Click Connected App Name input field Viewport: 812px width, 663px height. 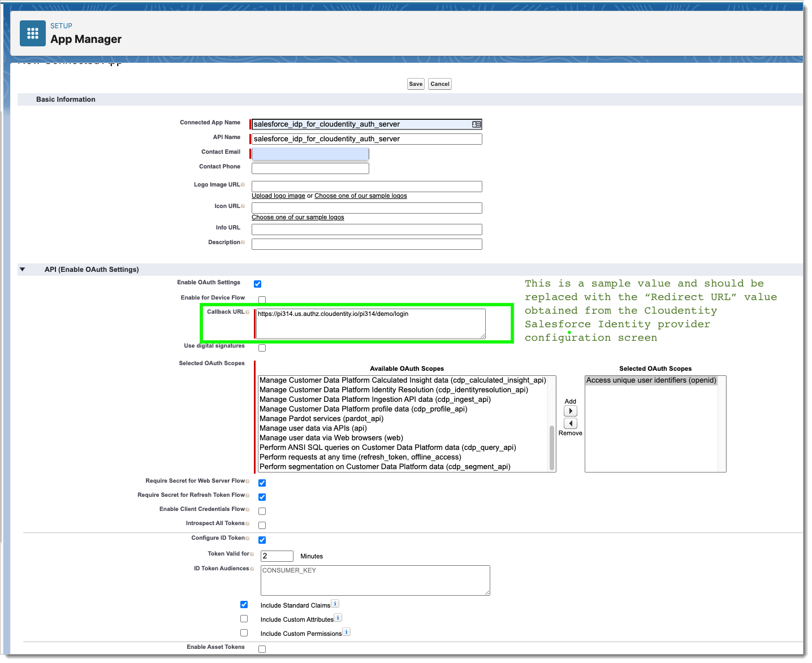[x=366, y=124]
